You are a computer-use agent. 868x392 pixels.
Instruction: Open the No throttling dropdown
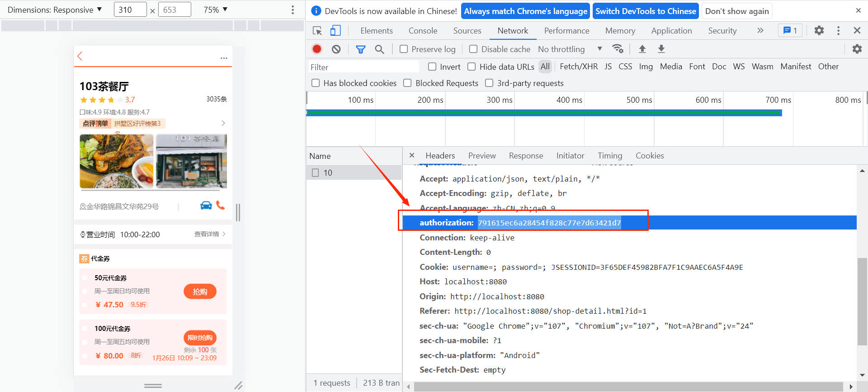click(570, 49)
